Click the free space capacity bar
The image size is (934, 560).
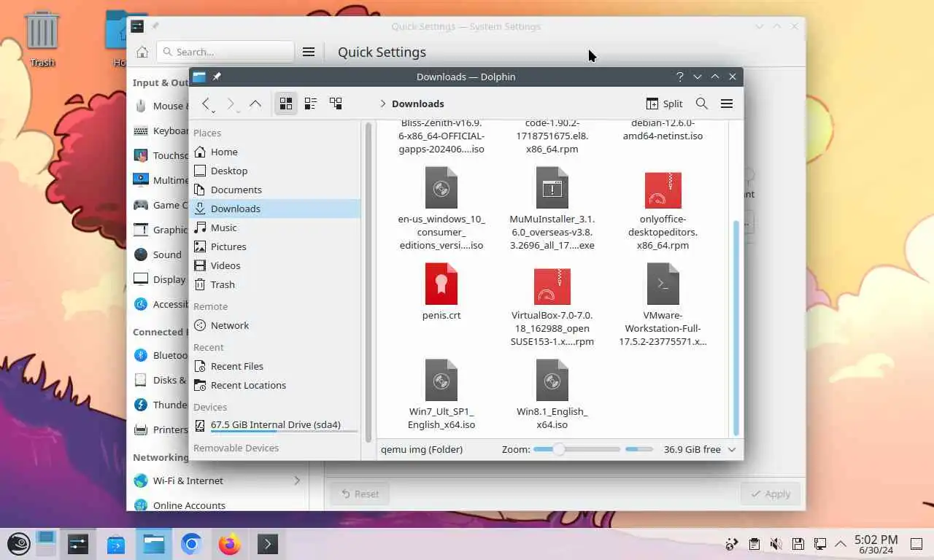pos(639,449)
